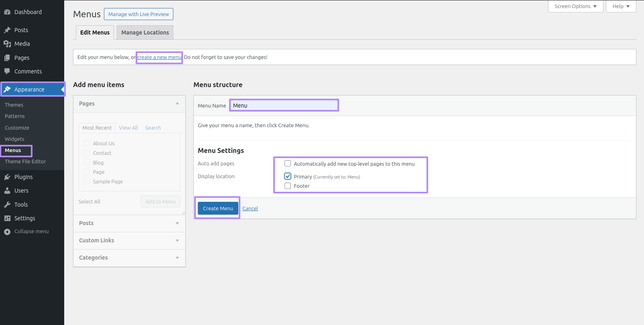This screenshot has height=325, width=644.
Task: Click the Users person icon
Action: 7,191
